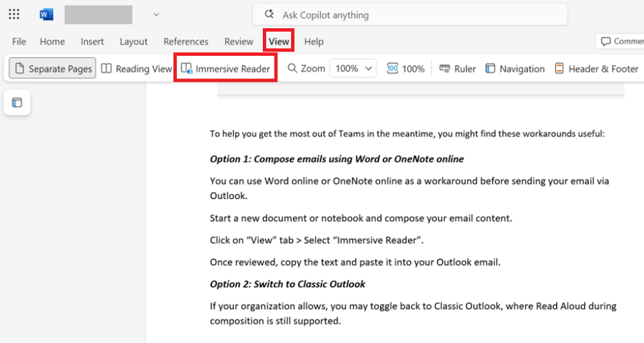Click the Word app logo icon
This screenshot has height=343, width=644.
click(x=46, y=14)
